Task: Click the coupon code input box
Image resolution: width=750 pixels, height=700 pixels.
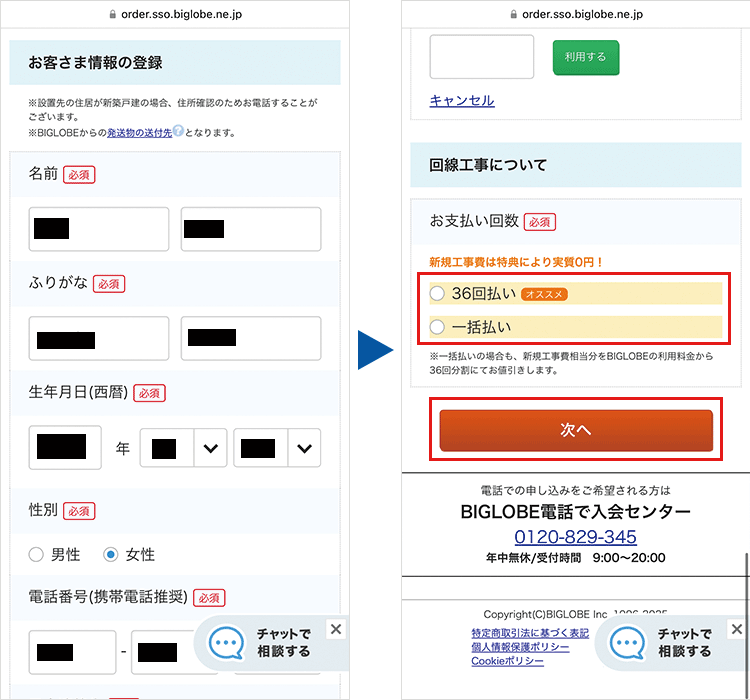Action: (x=482, y=56)
